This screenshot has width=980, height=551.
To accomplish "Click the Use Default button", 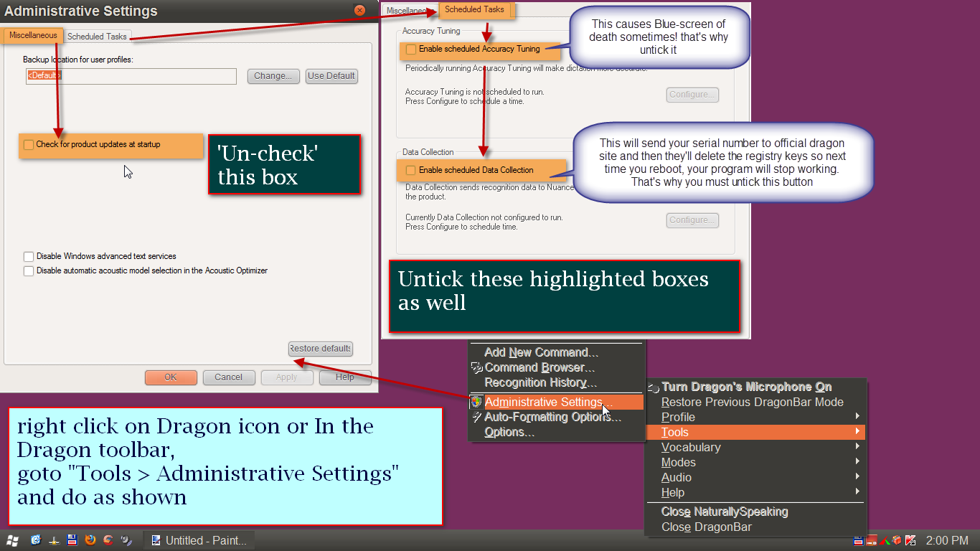I will point(331,75).
